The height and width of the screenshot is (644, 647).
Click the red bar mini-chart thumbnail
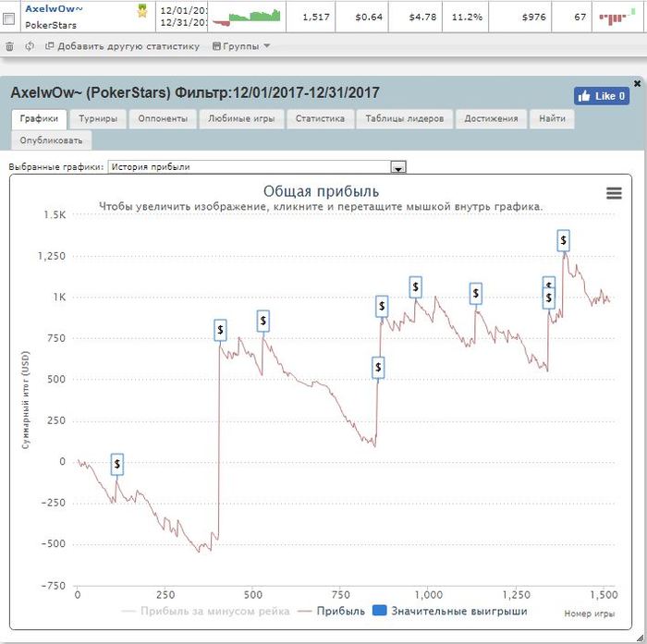616,17
